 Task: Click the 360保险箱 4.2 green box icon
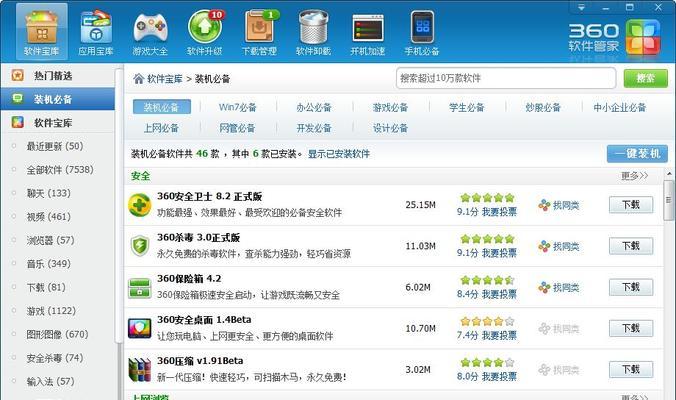point(140,288)
